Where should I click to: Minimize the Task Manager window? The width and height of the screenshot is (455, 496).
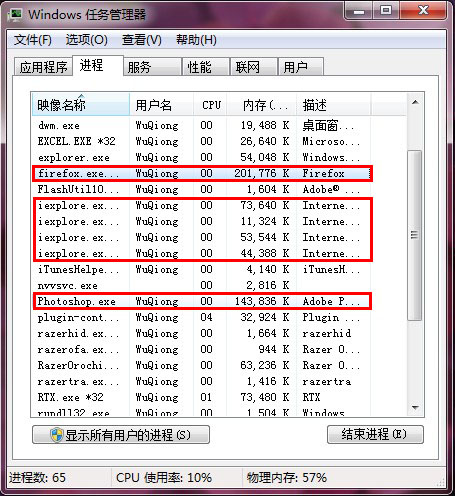coord(359,11)
